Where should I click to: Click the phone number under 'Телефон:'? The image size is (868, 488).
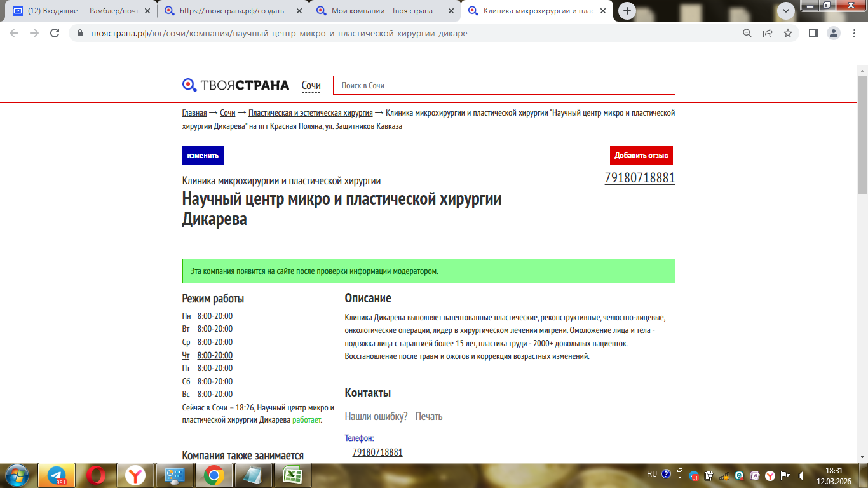[x=377, y=452]
